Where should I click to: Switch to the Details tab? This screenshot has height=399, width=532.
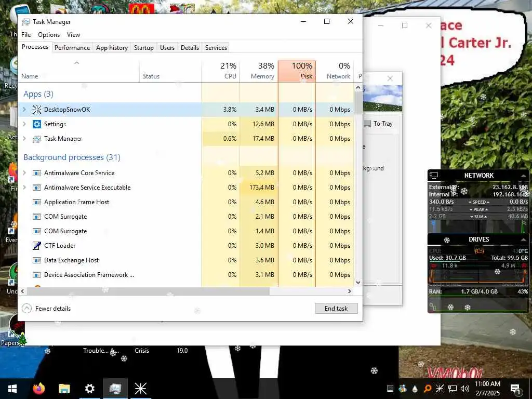click(x=190, y=48)
